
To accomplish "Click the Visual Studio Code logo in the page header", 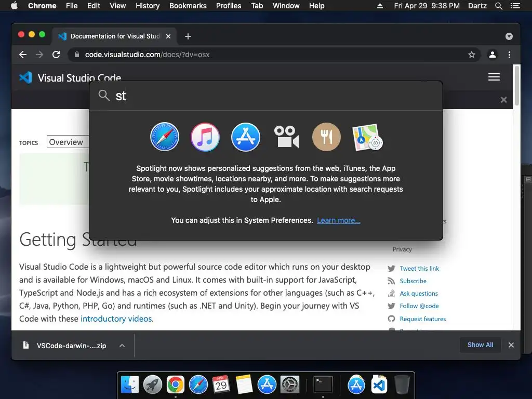I will (26, 78).
